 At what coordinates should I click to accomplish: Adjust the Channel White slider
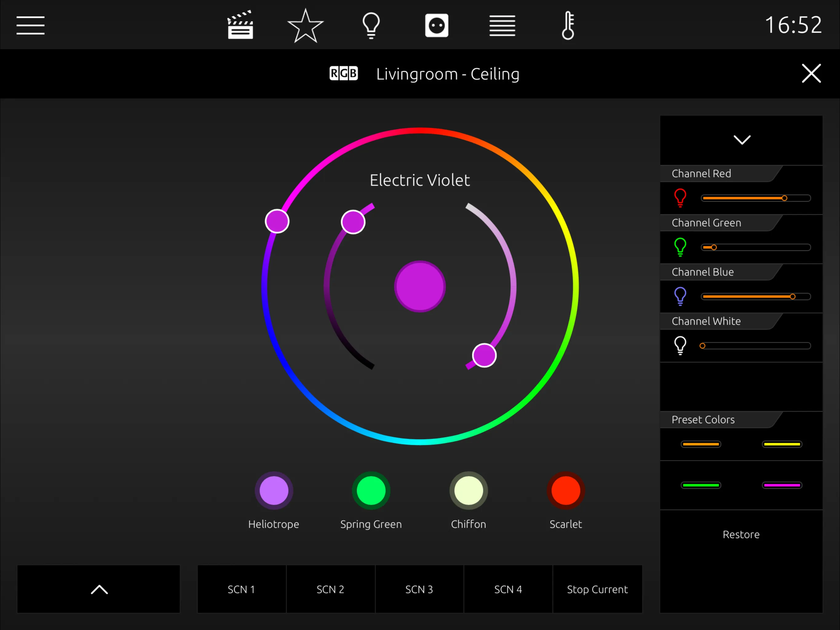pos(756,346)
